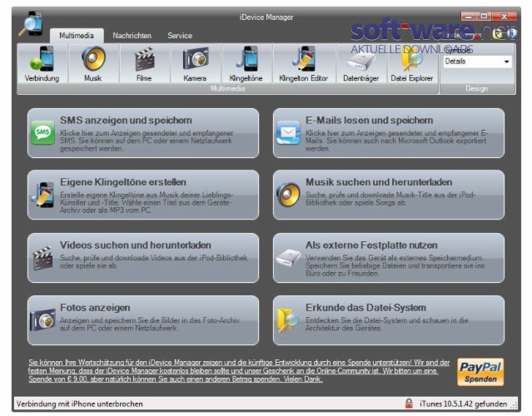Open Fotos anzeigen

pos(143,320)
